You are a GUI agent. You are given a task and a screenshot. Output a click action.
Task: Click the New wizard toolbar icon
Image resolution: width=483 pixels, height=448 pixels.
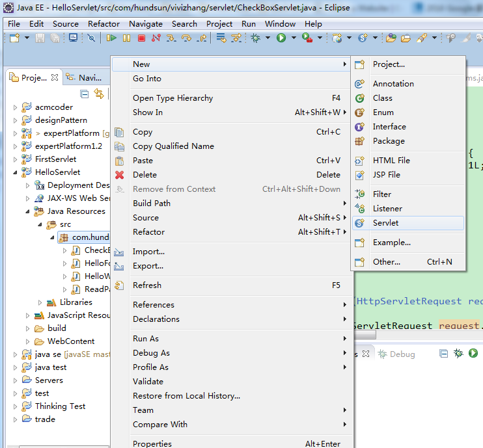[14, 38]
